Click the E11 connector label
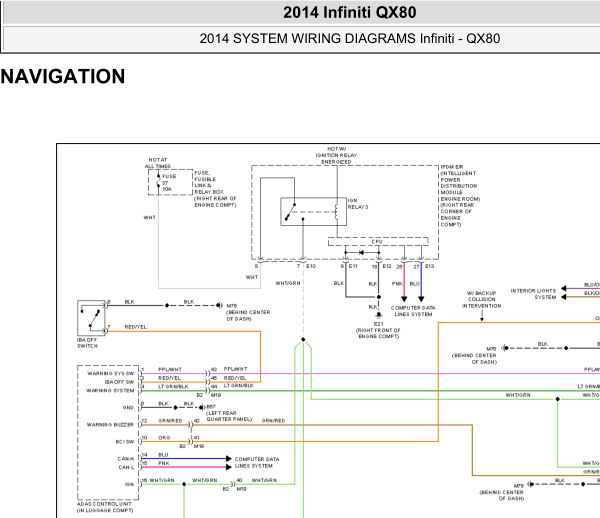Image resolution: width=600 pixels, height=518 pixels. (x=353, y=266)
